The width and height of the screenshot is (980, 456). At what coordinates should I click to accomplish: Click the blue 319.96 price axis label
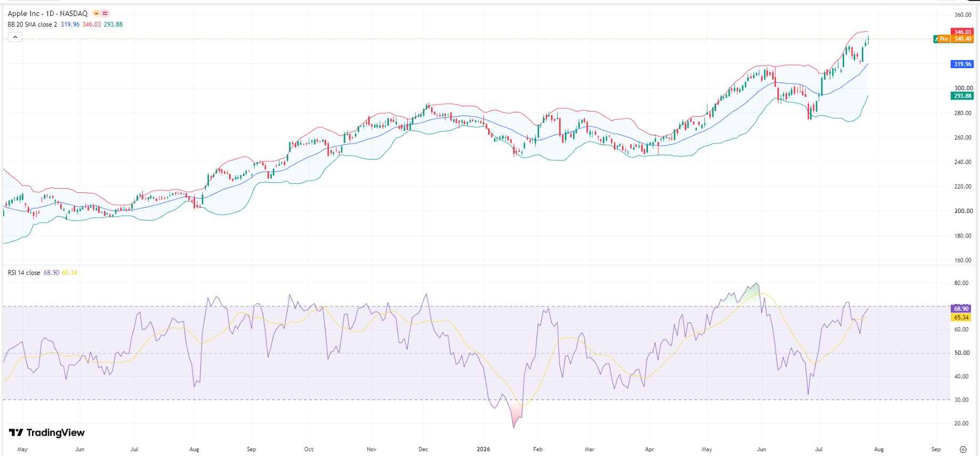[962, 64]
